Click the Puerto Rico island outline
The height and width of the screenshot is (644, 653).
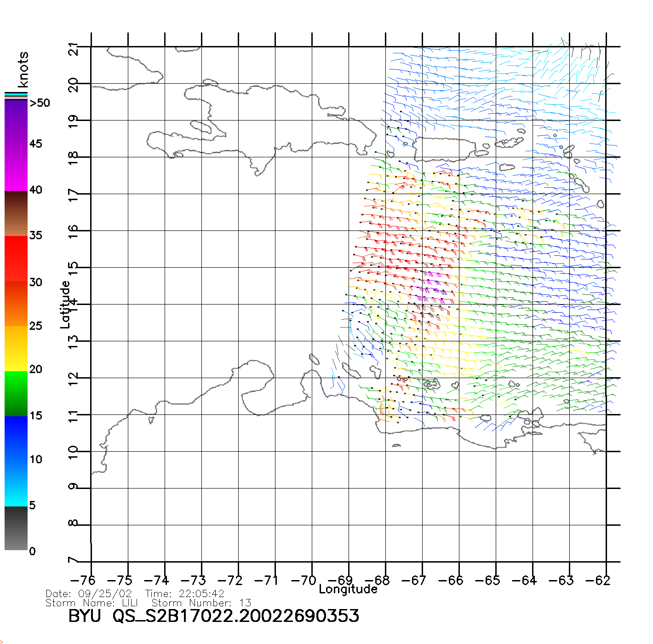[445, 149]
